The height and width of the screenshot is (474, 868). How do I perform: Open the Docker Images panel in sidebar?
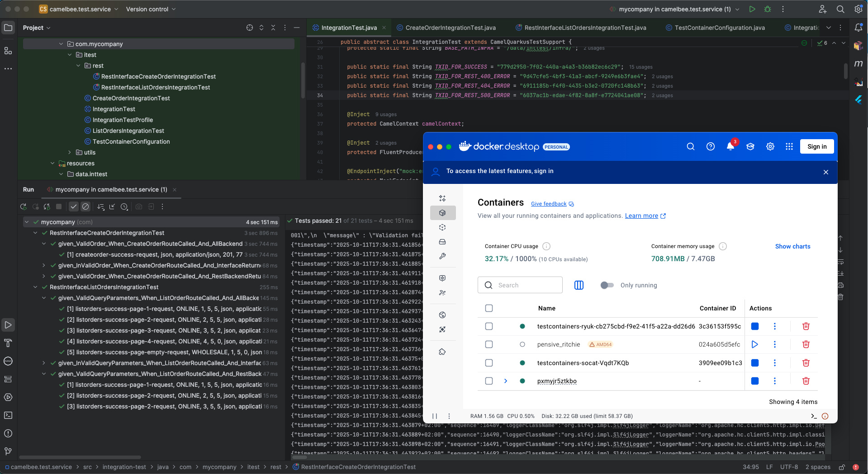(x=442, y=227)
